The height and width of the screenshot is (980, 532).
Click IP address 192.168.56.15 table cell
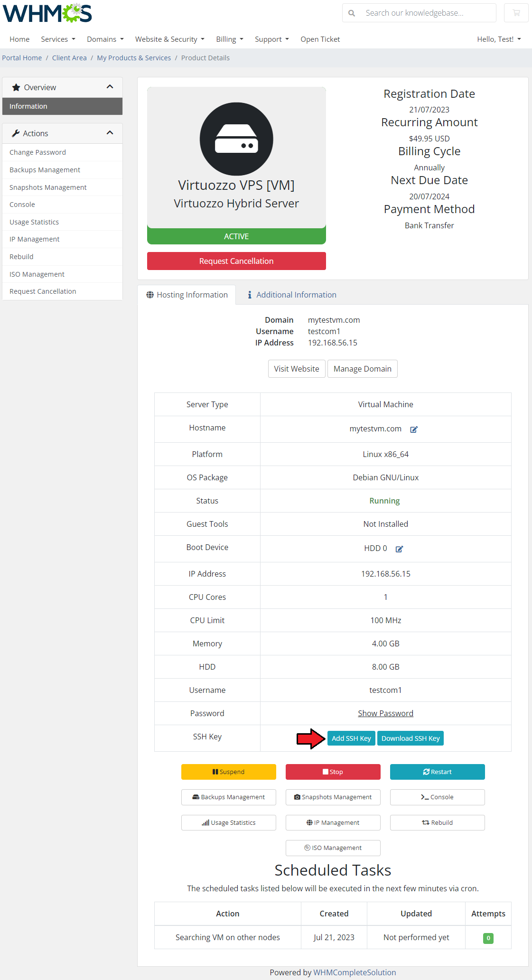click(x=386, y=574)
